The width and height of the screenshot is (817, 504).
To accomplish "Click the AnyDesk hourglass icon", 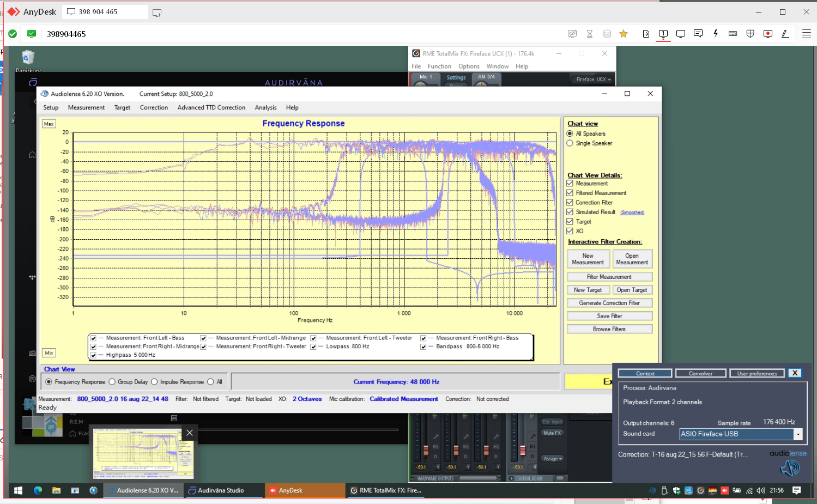I will pyautogui.click(x=590, y=34).
